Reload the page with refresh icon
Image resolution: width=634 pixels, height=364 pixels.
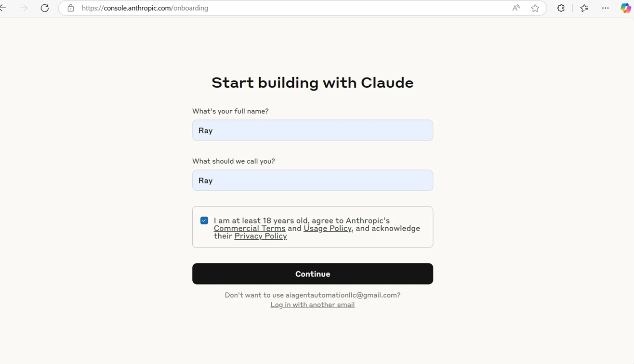[45, 8]
